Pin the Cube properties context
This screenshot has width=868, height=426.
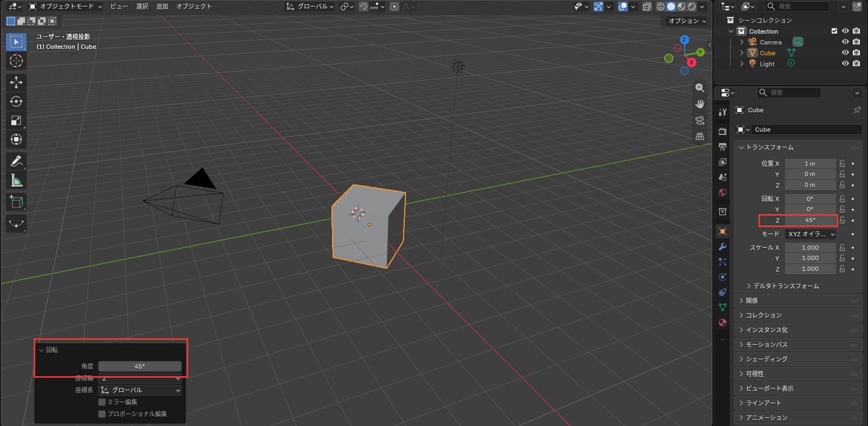coord(857,110)
